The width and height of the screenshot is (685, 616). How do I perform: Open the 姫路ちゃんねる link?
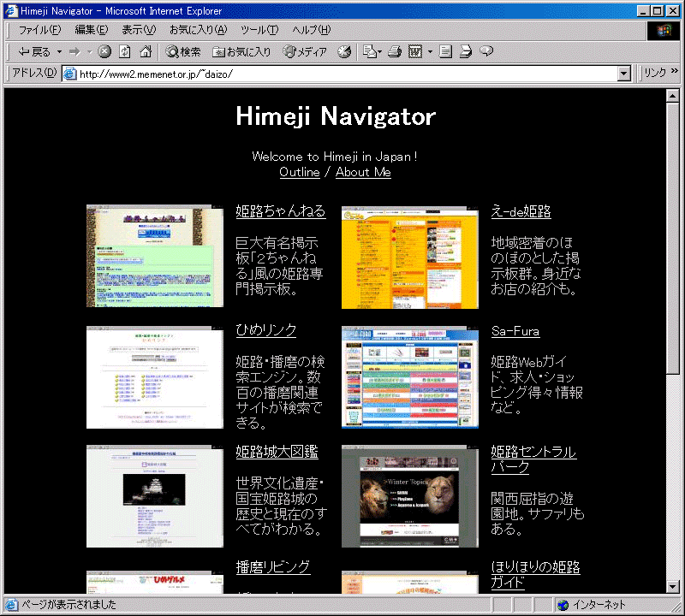(x=281, y=210)
